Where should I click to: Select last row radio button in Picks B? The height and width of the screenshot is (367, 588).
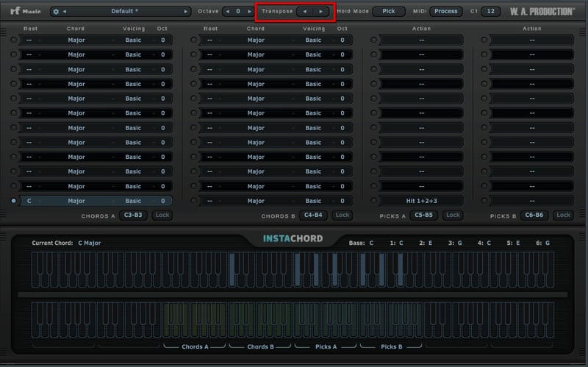(x=484, y=201)
